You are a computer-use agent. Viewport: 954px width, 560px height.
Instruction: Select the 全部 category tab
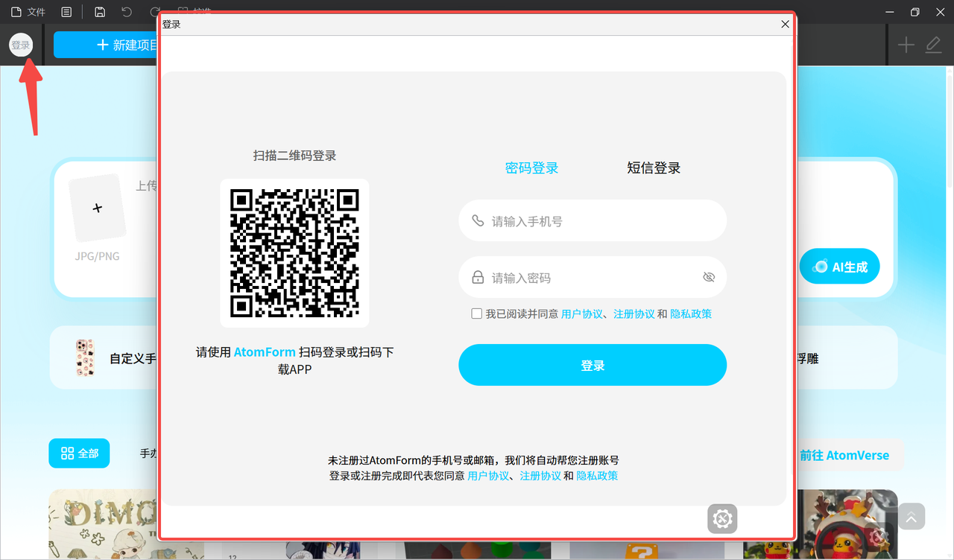click(79, 453)
